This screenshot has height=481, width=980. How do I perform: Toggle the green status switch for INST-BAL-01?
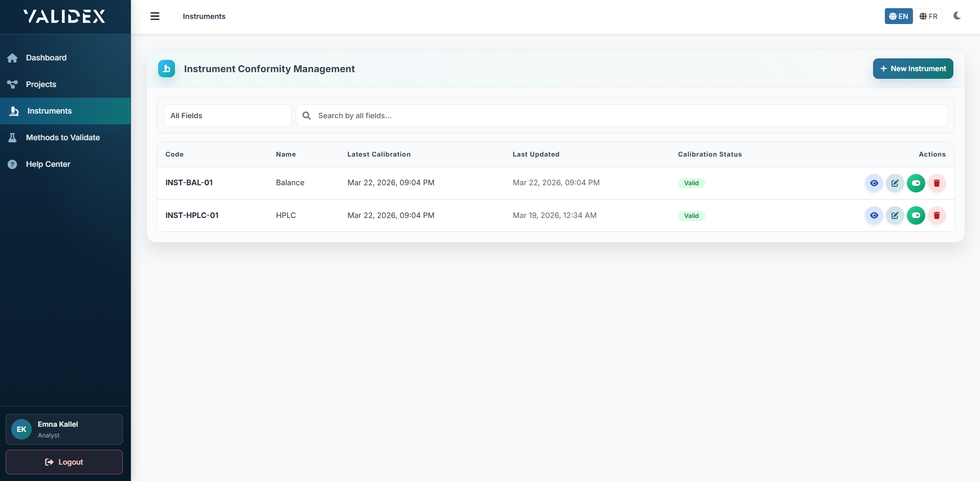(916, 183)
